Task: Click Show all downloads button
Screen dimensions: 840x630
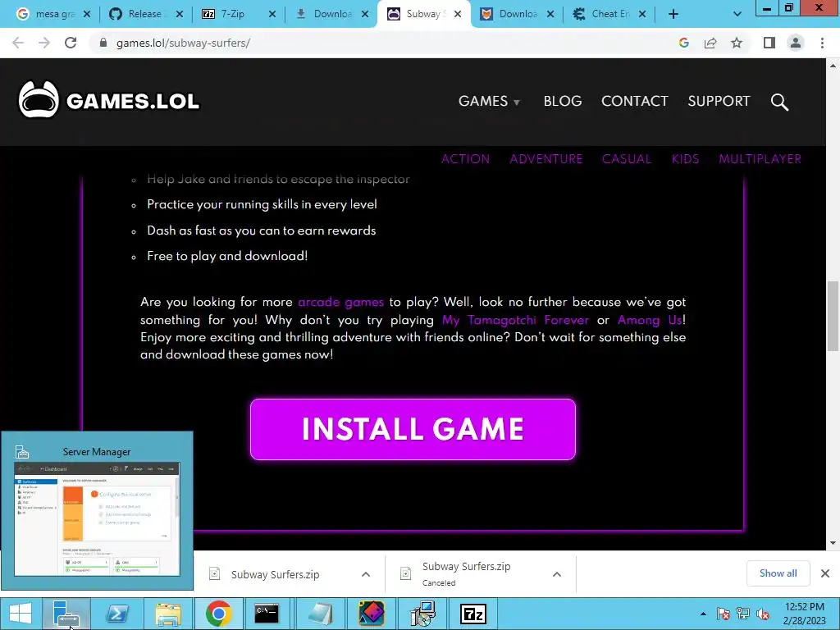Action: [778, 573]
